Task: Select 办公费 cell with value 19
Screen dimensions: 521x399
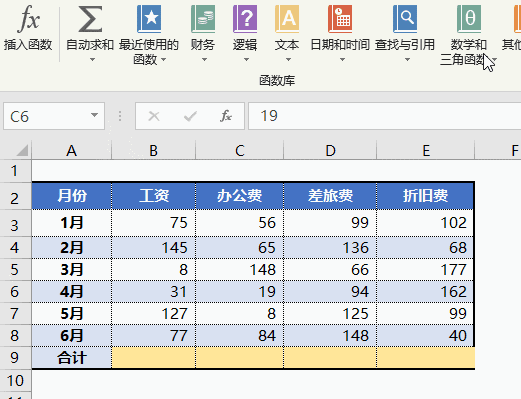Action: (x=240, y=292)
